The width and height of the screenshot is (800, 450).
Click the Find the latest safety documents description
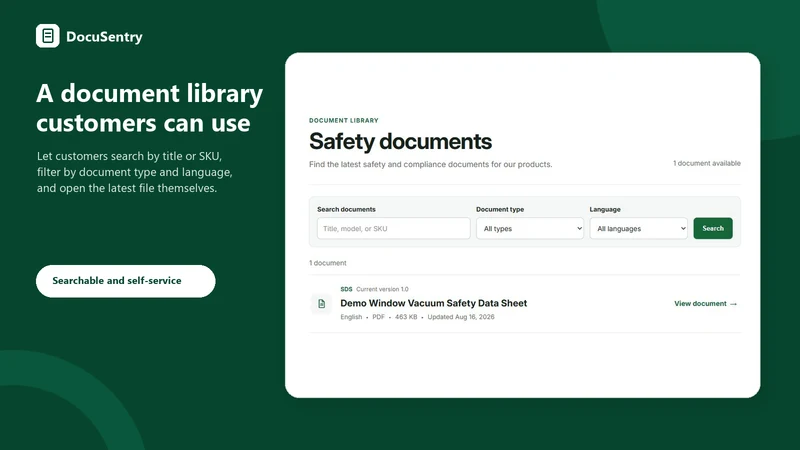(x=431, y=164)
